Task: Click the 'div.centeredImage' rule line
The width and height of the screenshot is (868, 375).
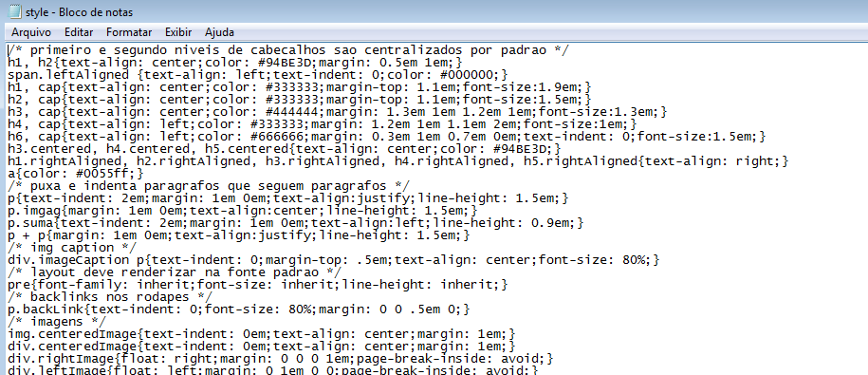Action: [x=262, y=346]
